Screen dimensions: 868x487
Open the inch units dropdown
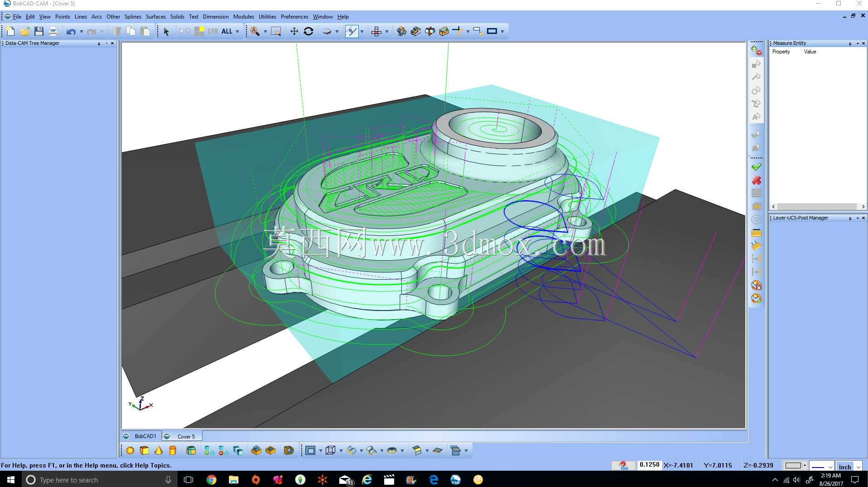(858, 467)
